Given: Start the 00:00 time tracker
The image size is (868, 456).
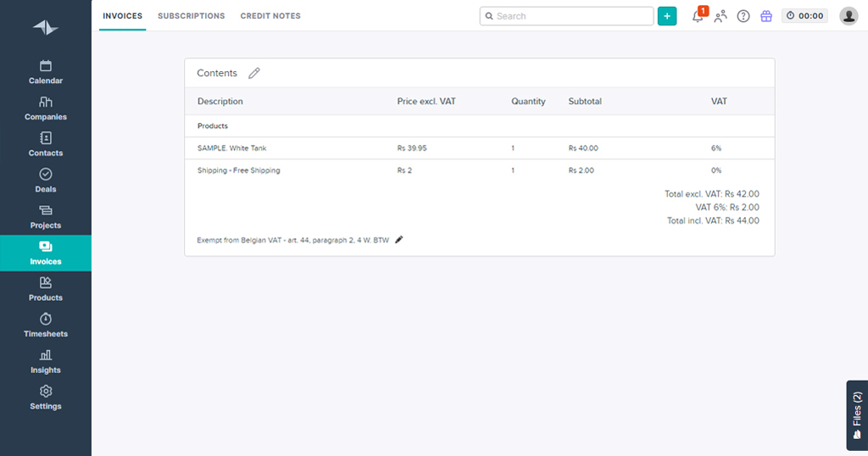Looking at the screenshot, I should click(804, 16).
